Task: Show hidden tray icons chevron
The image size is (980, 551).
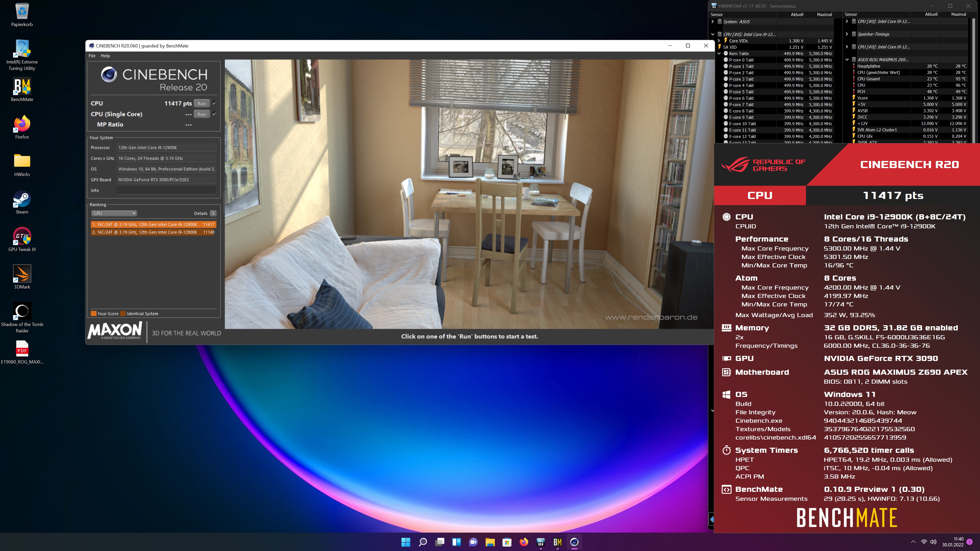Action: 913,542
